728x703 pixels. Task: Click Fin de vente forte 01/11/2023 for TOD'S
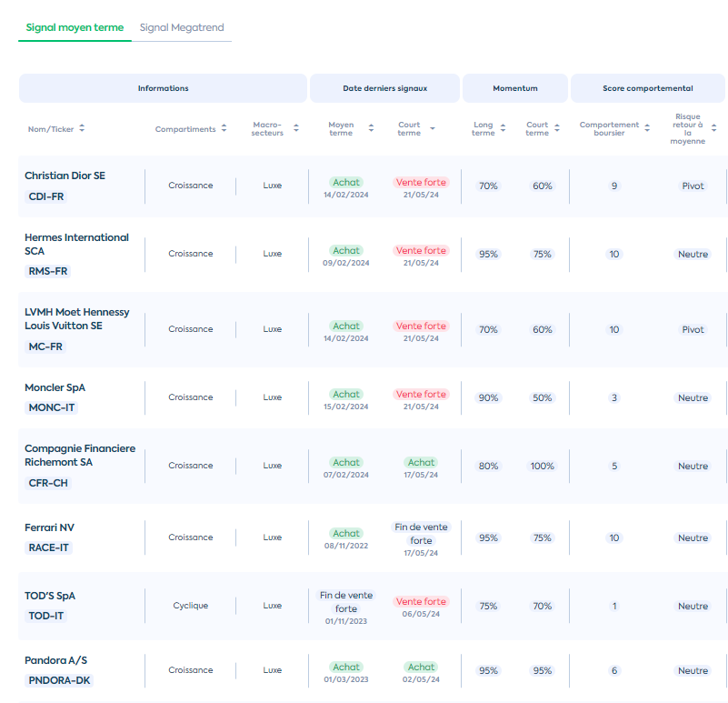pyautogui.click(x=346, y=602)
